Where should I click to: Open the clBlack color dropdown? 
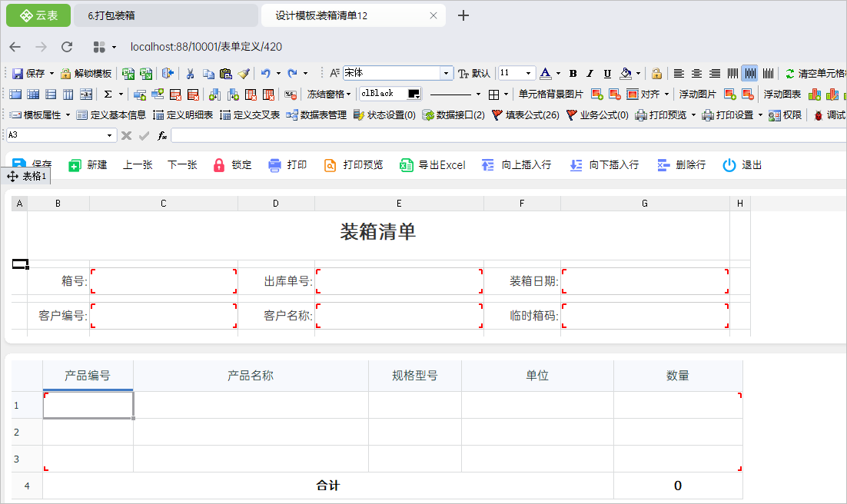coord(414,94)
